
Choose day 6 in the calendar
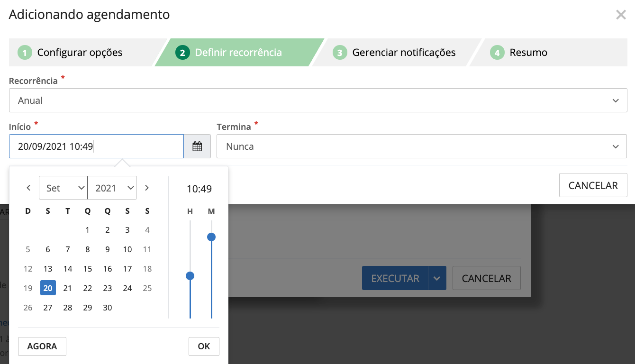point(48,249)
